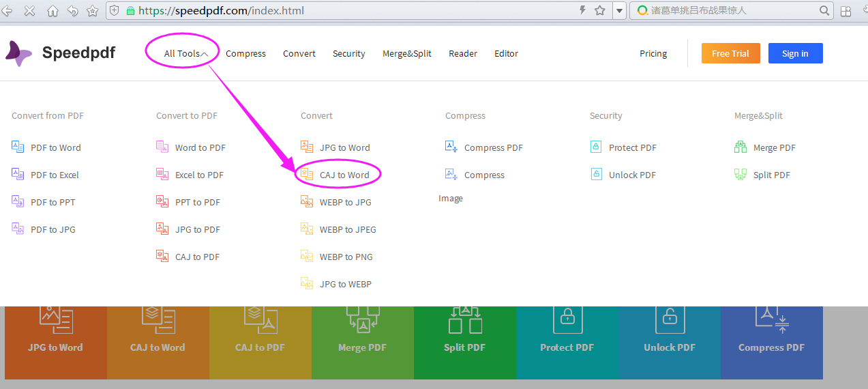Image resolution: width=868 pixels, height=389 pixels.
Task: Click the CAJ to PDF yellow tile
Action: [260, 343]
